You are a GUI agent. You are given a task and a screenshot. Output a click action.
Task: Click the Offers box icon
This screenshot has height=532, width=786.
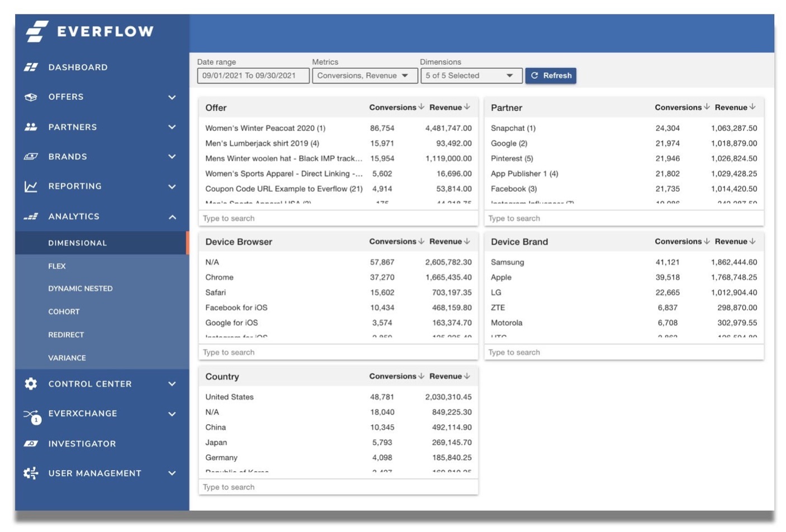pos(31,97)
